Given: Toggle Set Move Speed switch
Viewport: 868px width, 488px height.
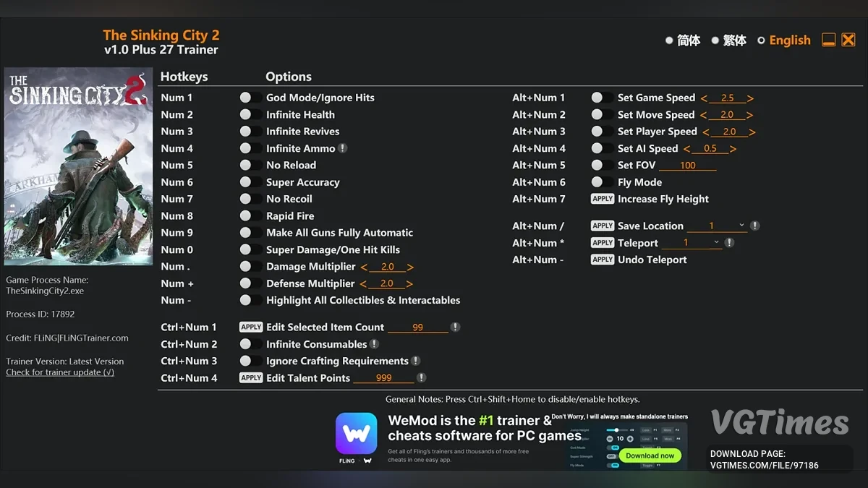Looking at the screenshot, I should coord(602,114).
